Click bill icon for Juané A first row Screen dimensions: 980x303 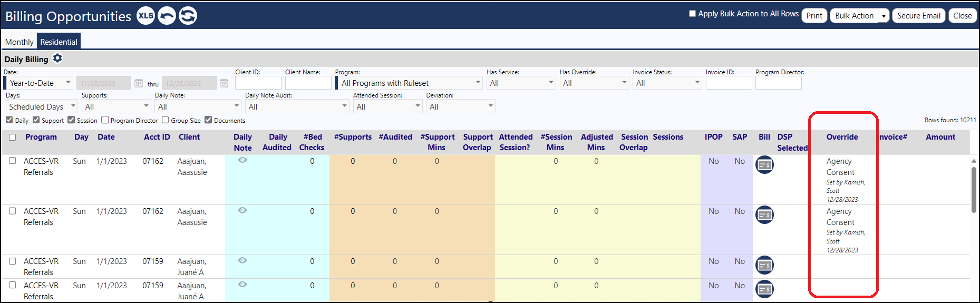pos(764,265)
